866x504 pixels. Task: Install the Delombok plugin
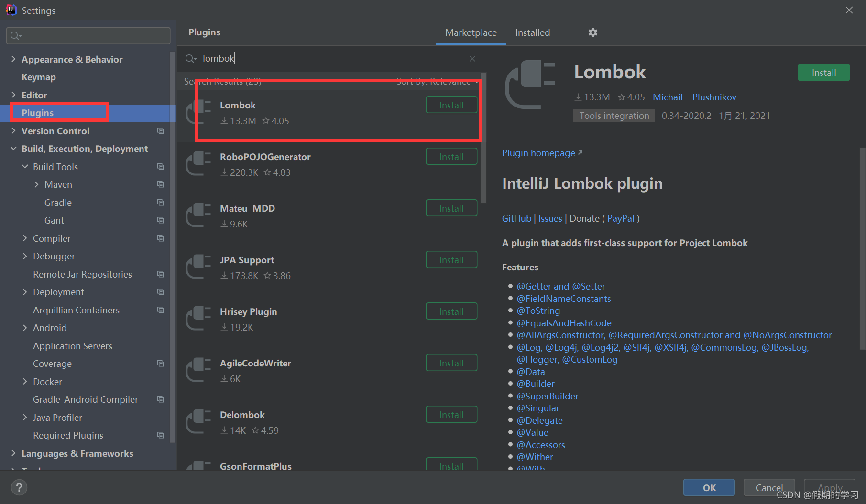451,415
